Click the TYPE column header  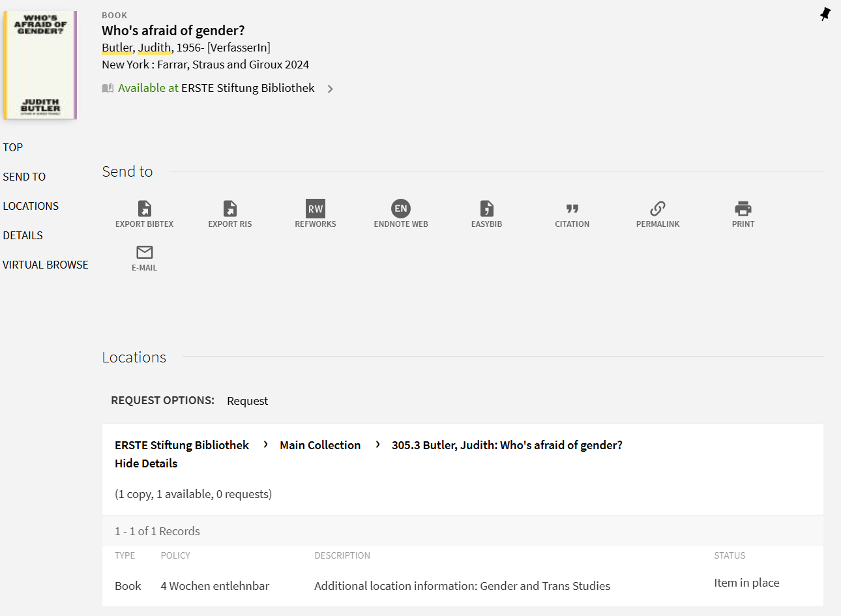click(x=125, y=555)
